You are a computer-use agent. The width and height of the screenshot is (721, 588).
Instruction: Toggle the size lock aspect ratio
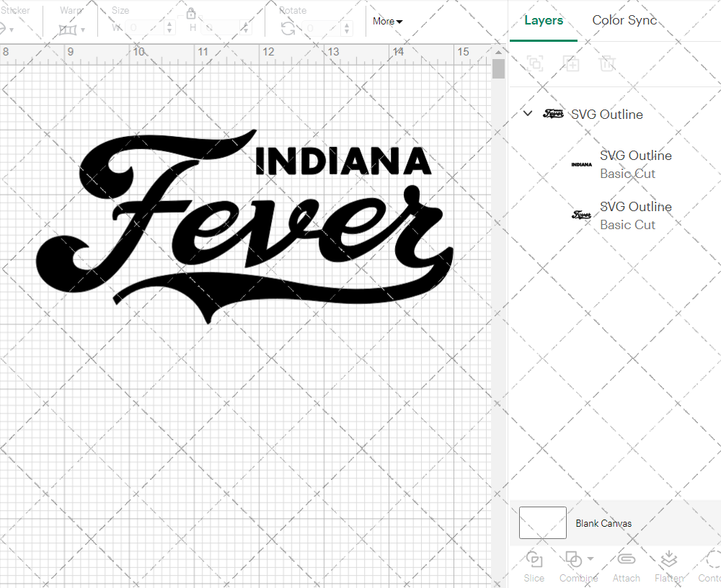coord(191,13)
